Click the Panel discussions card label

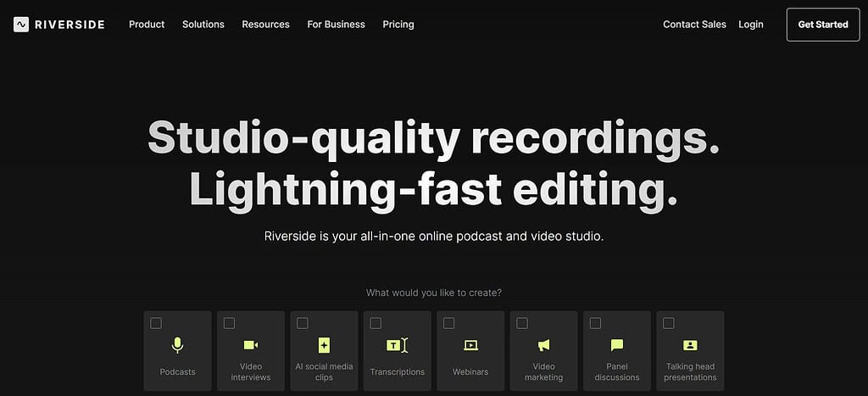pos(617,371)
